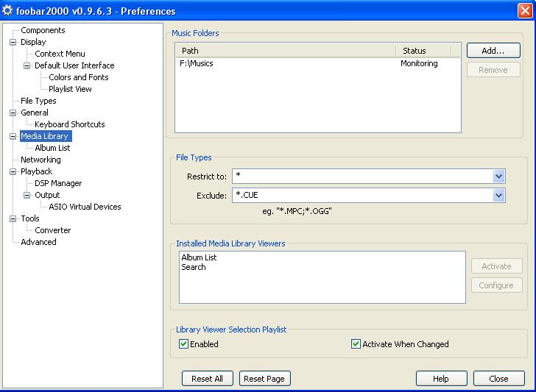Select Media Library tree item
The image size is (536, 392).
tap(46, 136)
